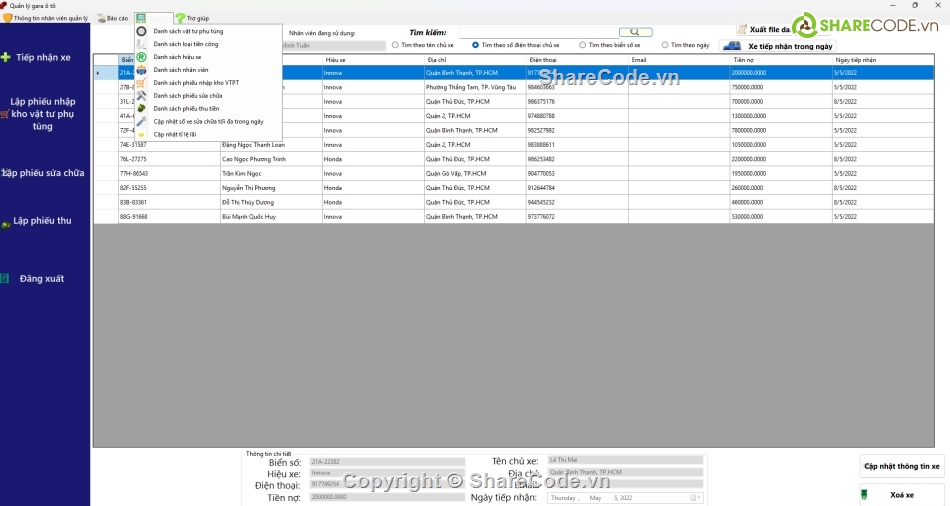Choose the Tìm theo ngày radio button
Image resolution: width=950 pixels, height=506 pixels.
click(x=665, y=45)
